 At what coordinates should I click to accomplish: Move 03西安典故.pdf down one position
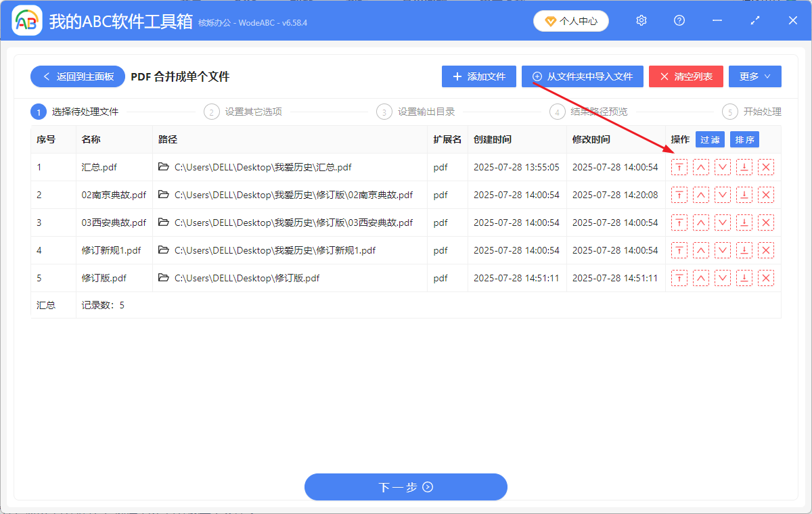[x=722, y=223]
